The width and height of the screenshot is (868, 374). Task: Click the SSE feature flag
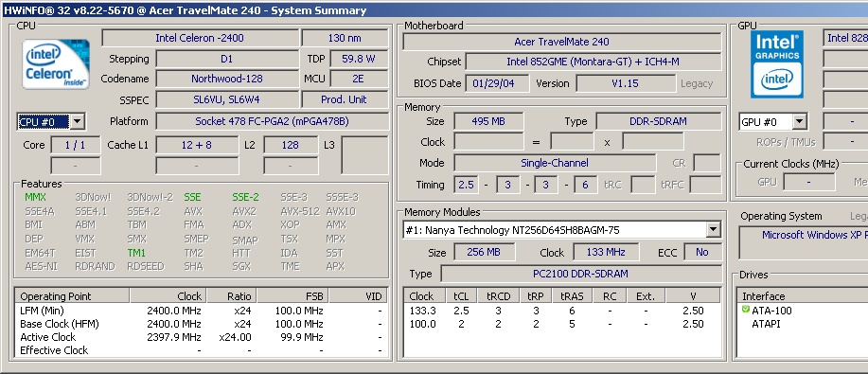pos(193,197)
